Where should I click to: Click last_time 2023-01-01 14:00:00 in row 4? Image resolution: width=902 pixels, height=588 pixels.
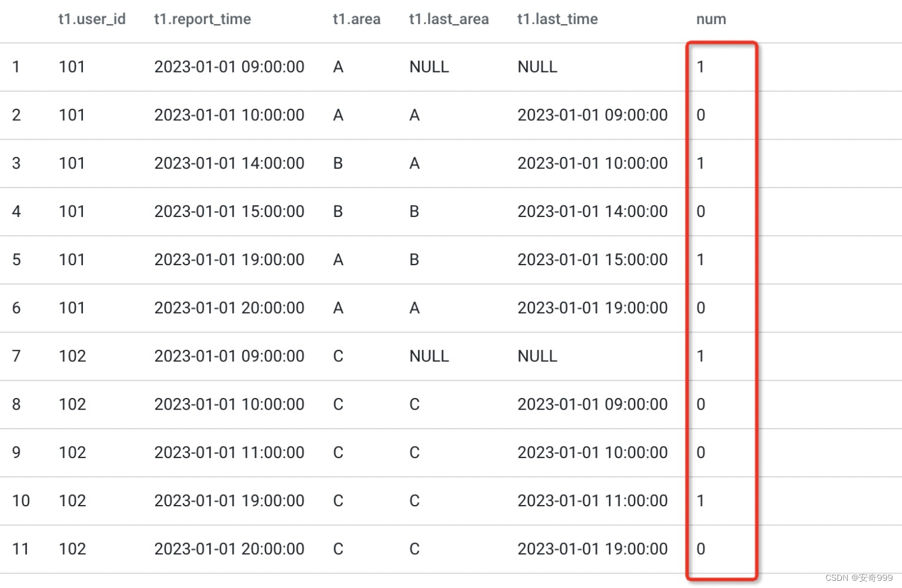(x=592, y=211)
